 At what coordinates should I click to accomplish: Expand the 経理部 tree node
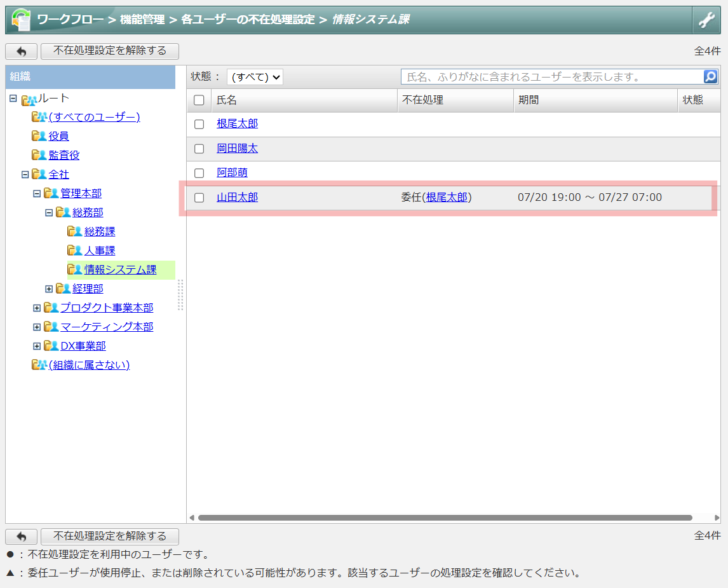49,289
